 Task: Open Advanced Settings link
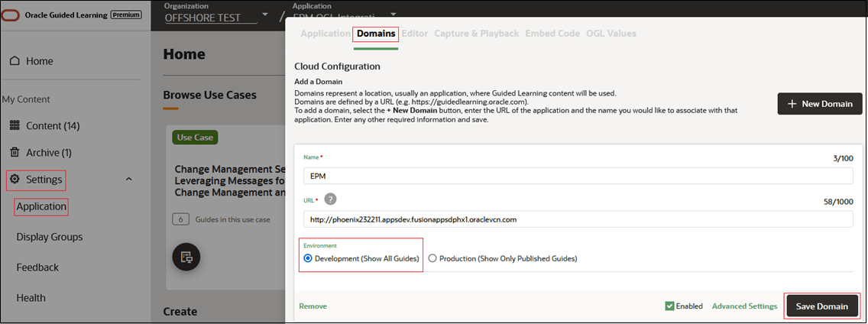coord(744,306)
